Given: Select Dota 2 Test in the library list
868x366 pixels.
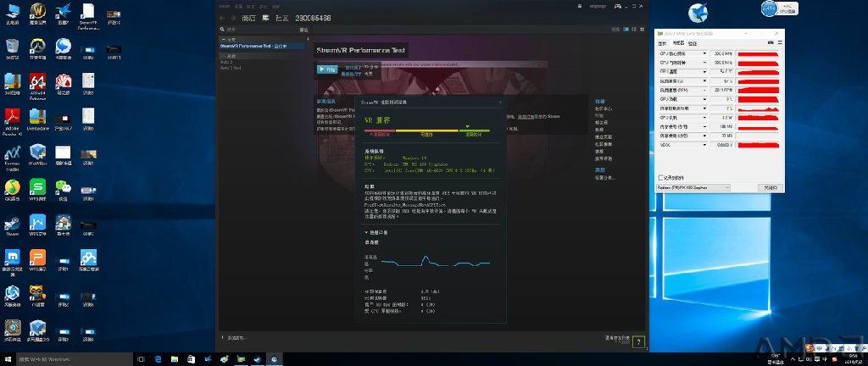Looking at the screenshot, I should click(231, 68).
